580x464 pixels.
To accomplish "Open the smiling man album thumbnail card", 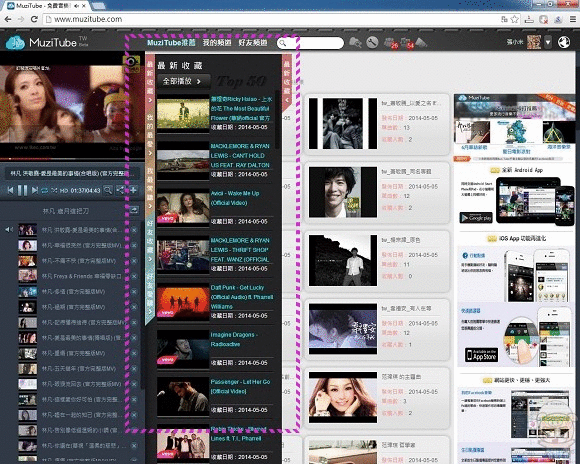I will pos(343,192).
